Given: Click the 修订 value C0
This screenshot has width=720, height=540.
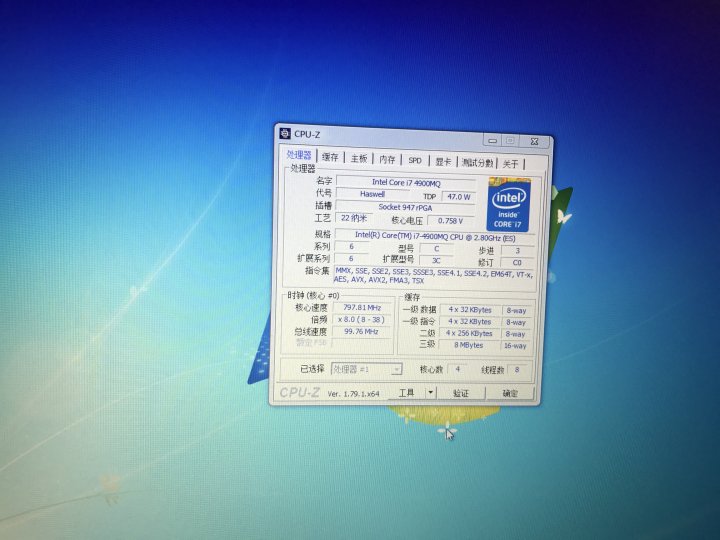Looking at the screenshot, I should [517, 263].
